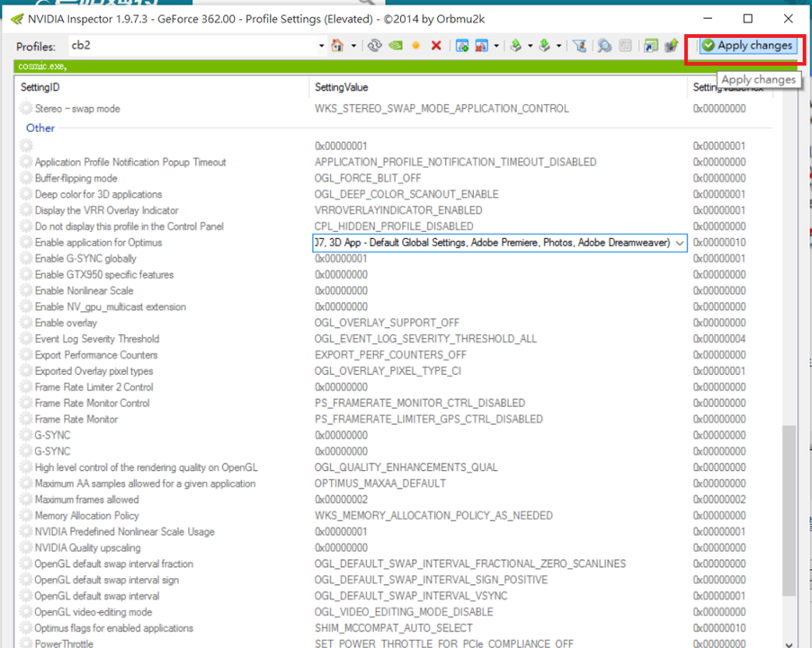Select OpenGL default swap interval sign setting
This screenshot has height=648, width=812.
point(107,580)
